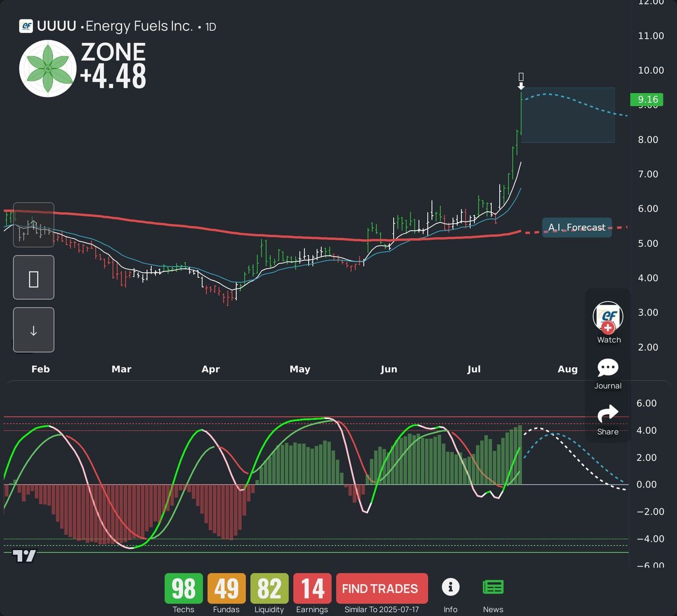Click the Feb label on time axis
Image resolution: width=677 pixels, height=616 pixels.
tap(40, 369)
